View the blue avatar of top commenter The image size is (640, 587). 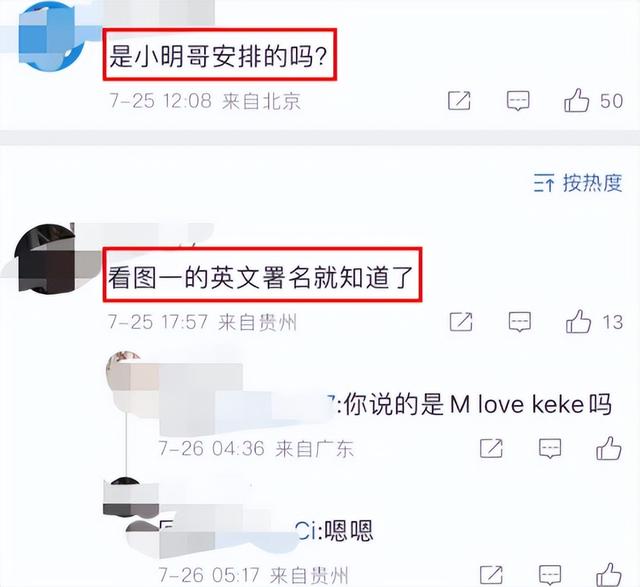[51, 35]
